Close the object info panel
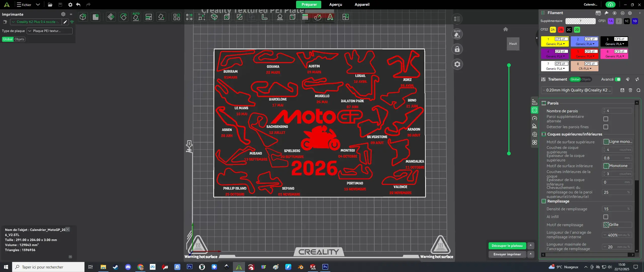644x272 pixels. point(67,229)
